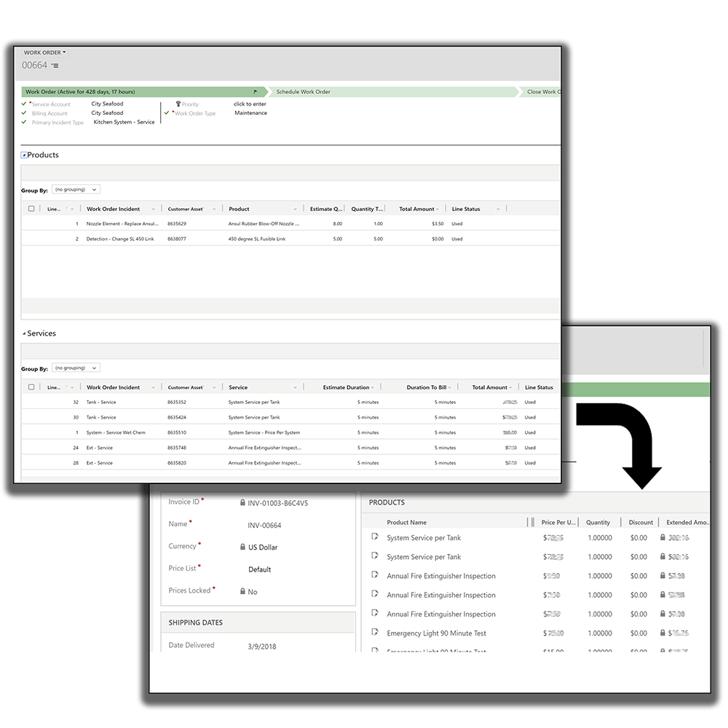Select the Close Work Order stage

(543, 92)
